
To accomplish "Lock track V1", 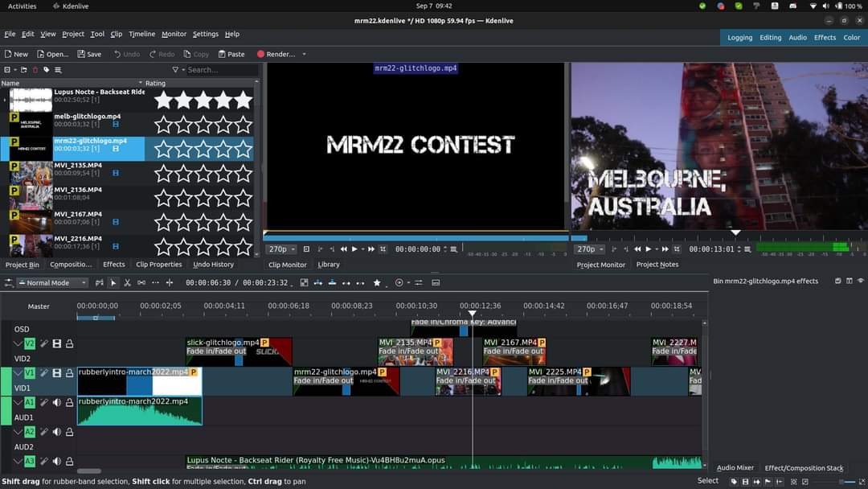I will point(70,372).
